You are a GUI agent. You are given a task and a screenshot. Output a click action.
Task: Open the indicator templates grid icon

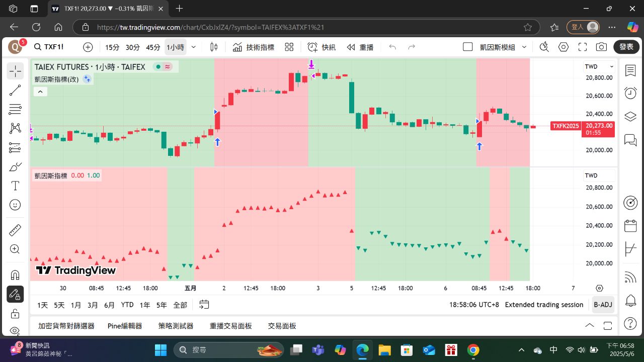289,47
